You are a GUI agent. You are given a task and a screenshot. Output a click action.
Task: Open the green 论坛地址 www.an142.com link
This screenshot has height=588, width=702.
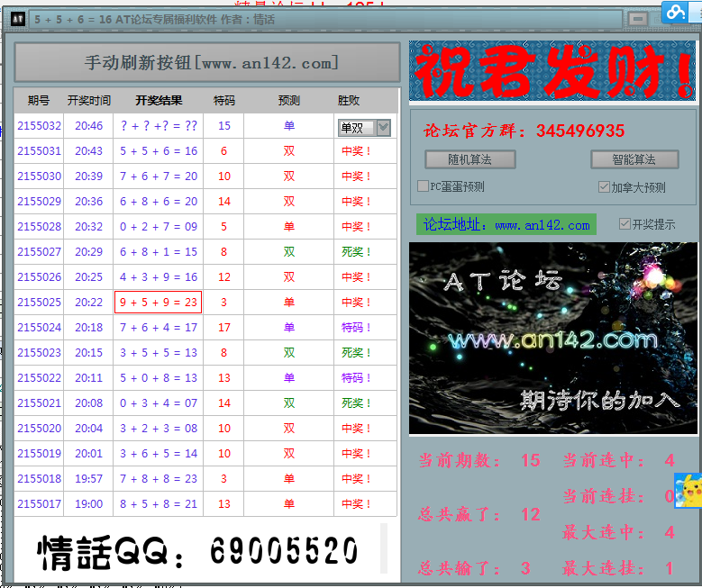[507, 225]
